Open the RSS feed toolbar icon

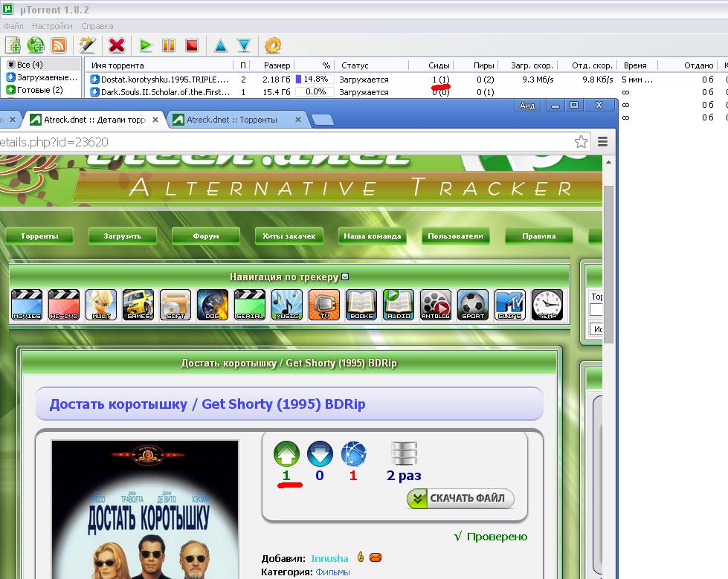pyautogui.click(x=59, y=45)
